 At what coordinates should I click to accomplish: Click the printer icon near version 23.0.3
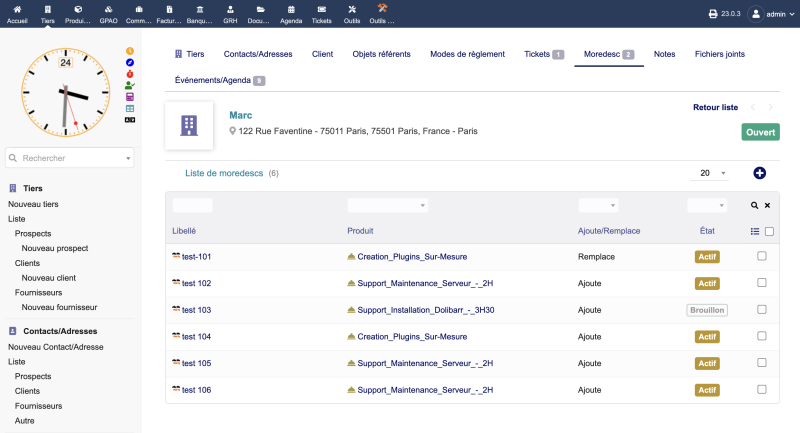click(713, 14)
